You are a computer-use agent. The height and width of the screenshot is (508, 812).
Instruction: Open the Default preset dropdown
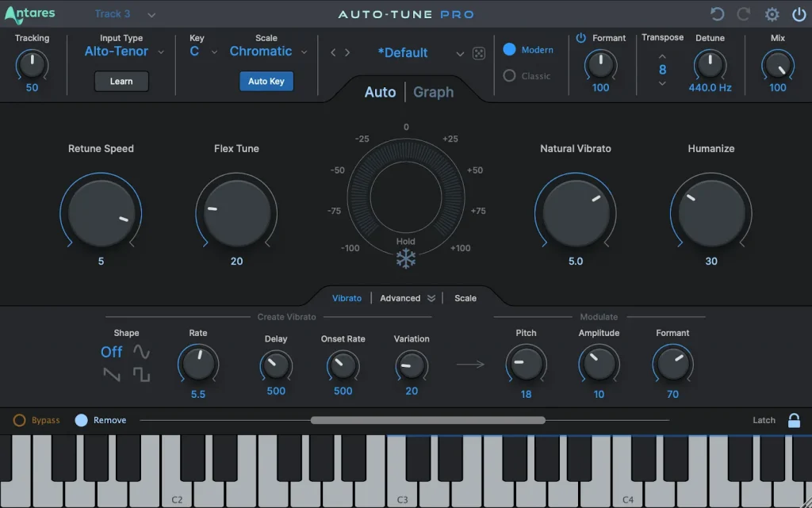tap(460, 52)
